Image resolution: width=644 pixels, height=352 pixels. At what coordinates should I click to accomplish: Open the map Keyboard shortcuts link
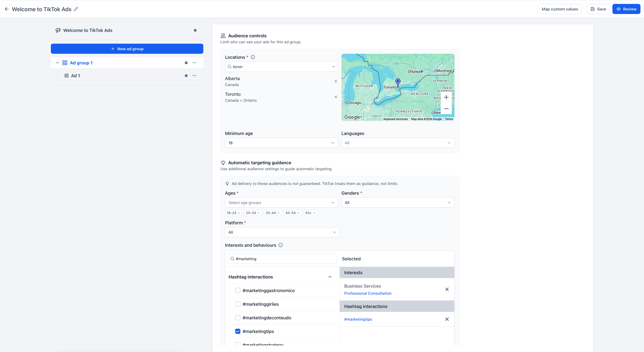(395, 119)
